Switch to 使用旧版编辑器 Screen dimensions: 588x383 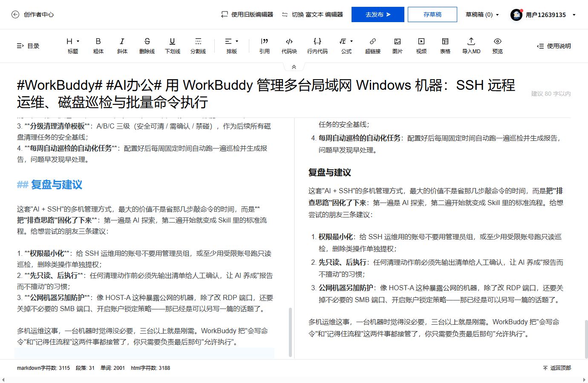(x=247, y=14)
